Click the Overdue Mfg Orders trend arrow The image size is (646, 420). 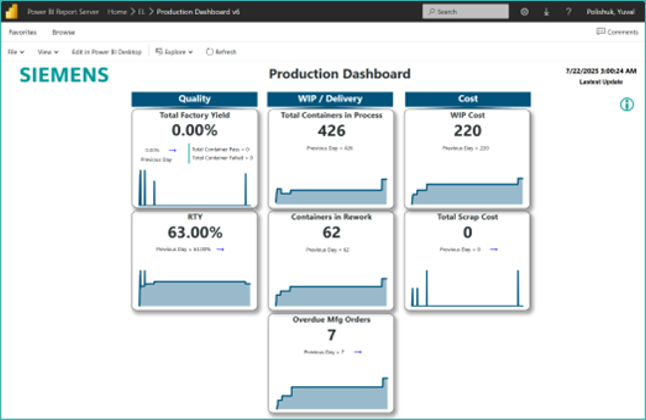(x=358, y=352)
